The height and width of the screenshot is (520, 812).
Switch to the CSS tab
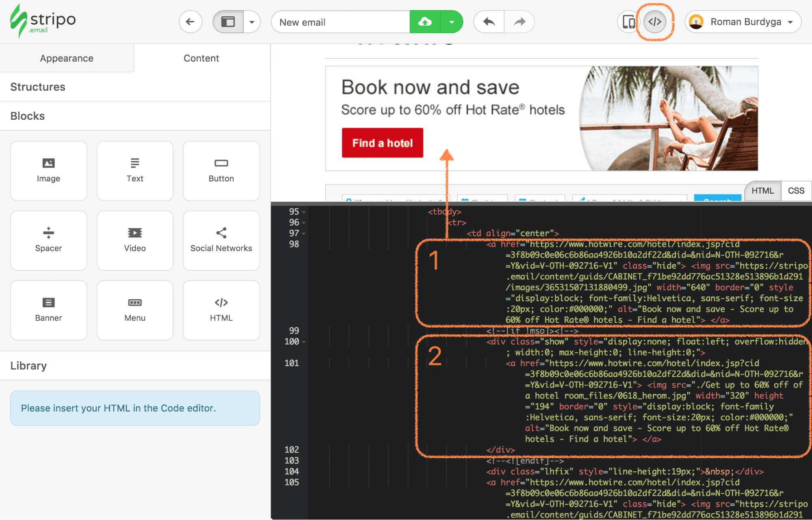796,190
